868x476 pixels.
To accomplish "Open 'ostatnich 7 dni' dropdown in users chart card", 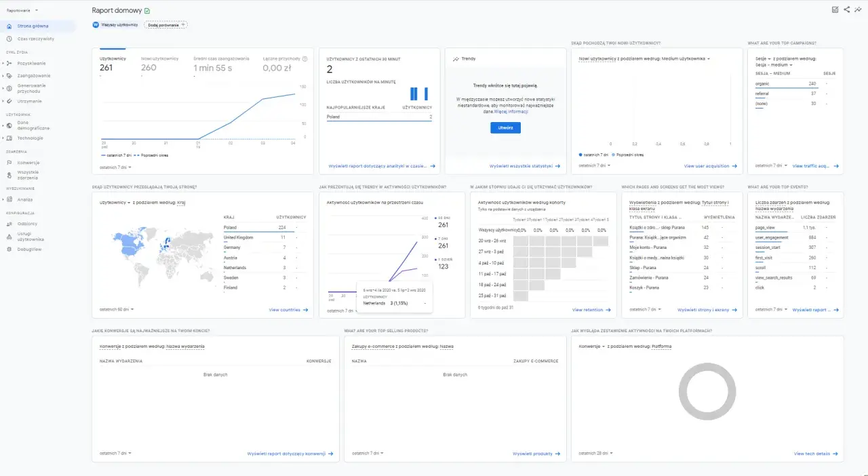I will [115, 167].
